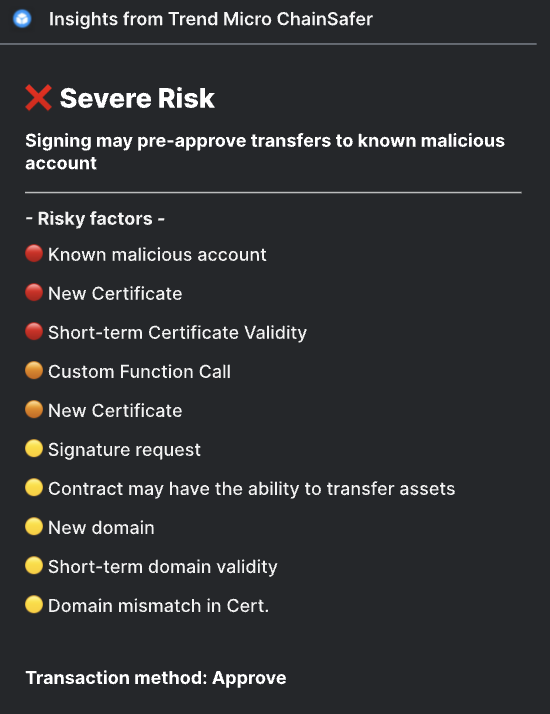Click orange dot beside Custom Function Call
The width and height of the screenshot is (550, 714).
(34, 371)
